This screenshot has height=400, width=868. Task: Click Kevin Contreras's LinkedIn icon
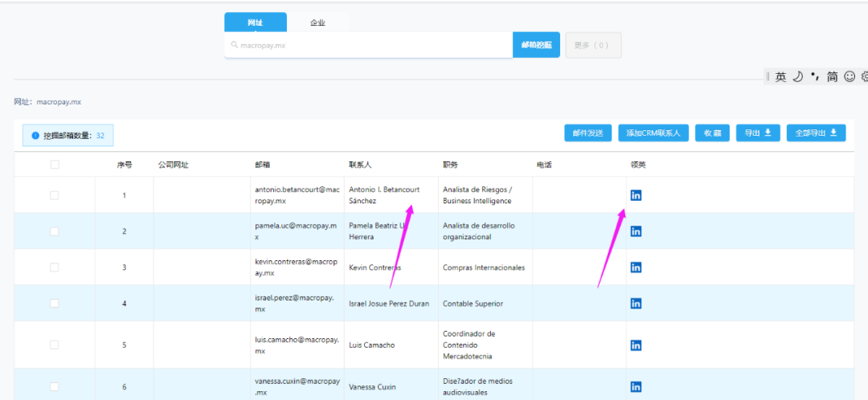[x=636, y=267]
